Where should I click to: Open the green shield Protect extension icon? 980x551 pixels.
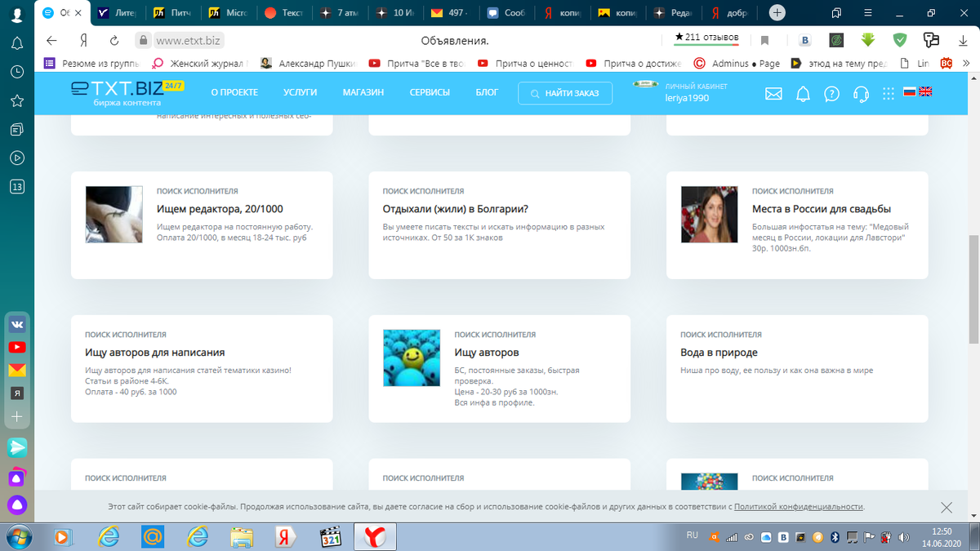tap(899, 40)
